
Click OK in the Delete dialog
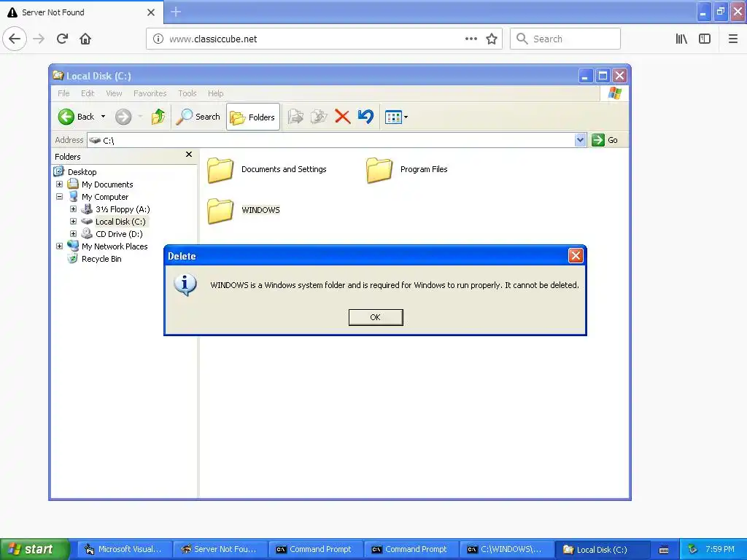coord(376,317)
